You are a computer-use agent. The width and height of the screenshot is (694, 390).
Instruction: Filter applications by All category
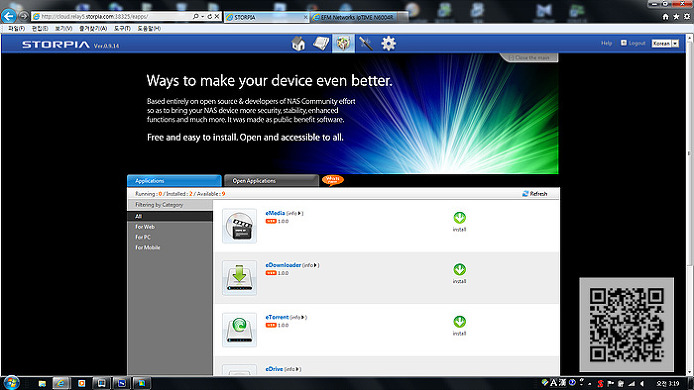tap(170, 216)
